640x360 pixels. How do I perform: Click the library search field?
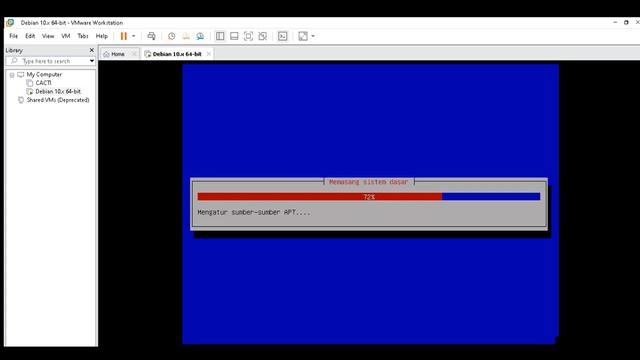tap(51, 61)
